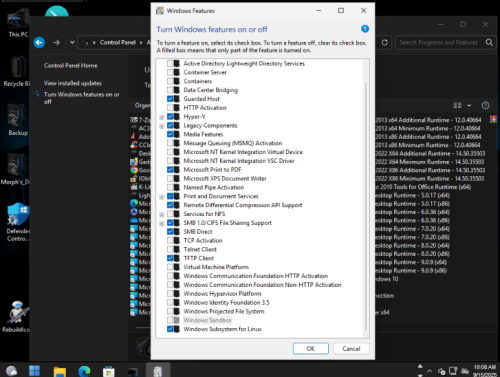Screen dimensions: 500x377
Task: Expand the Hyper-V feature tree
Action: click(x=162, y=117)
